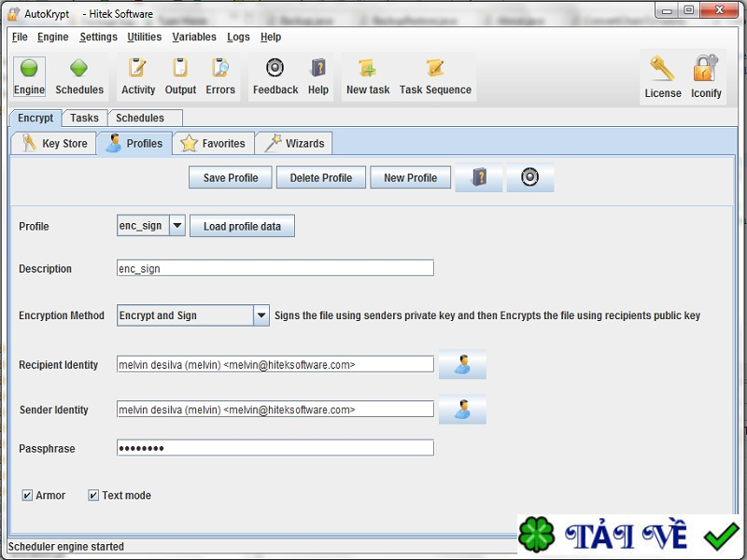Open the Settings menu

click(98, 37)
